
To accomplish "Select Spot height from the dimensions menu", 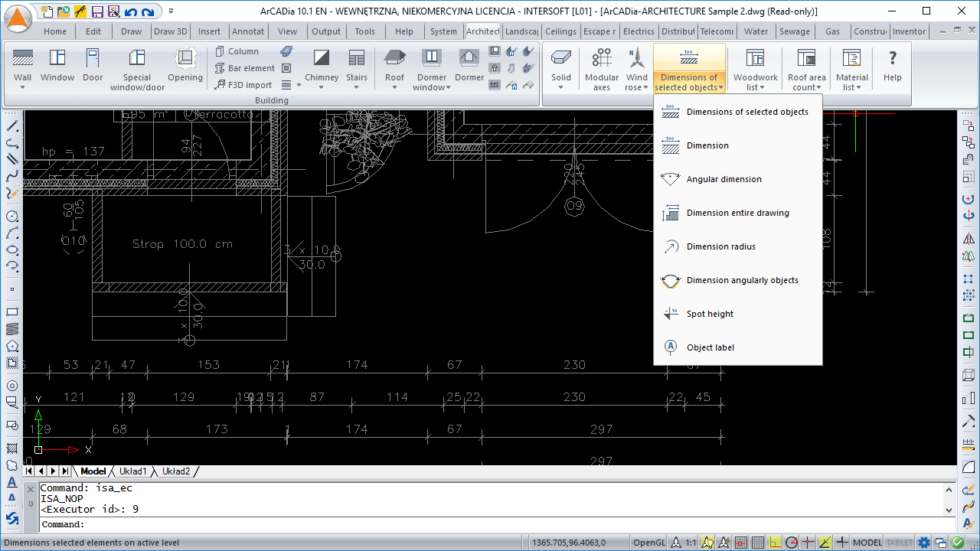I will [x=710, y=314].
